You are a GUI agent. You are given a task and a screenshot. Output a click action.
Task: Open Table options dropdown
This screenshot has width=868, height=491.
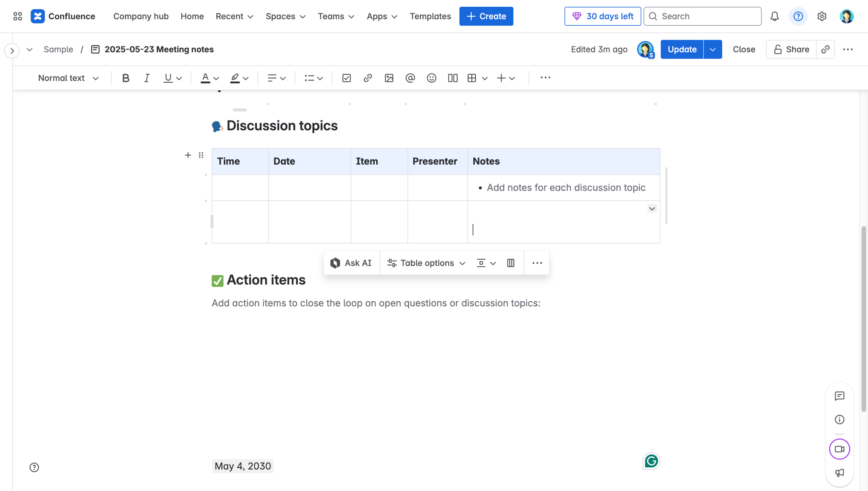pyautogui.click(x=426, y=263)
